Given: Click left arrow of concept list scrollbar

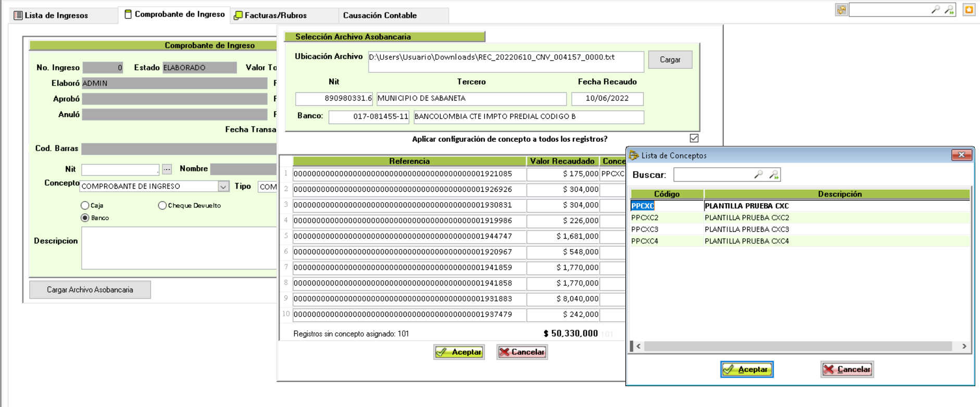Looking at the screenshot, I should (638, 347).
